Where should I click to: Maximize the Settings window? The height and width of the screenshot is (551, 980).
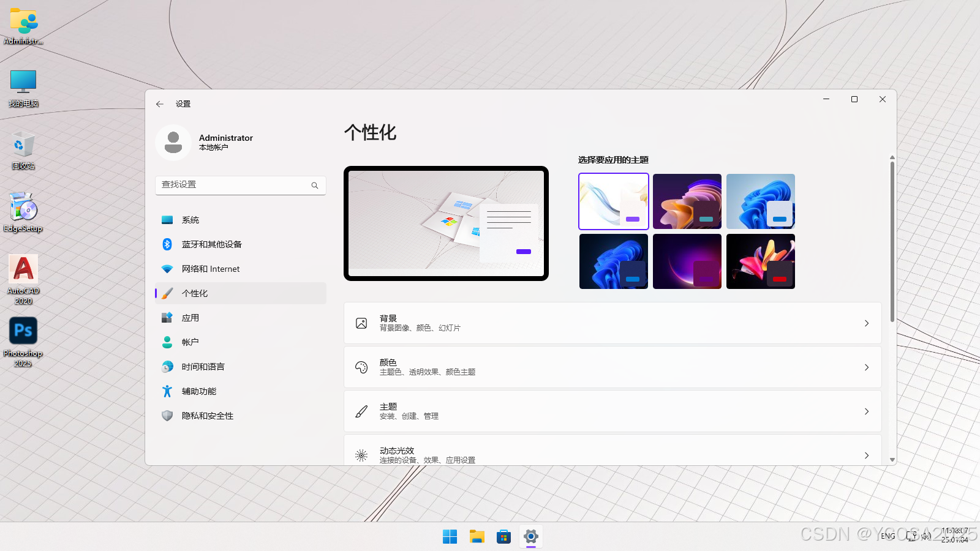tap(854, 99)
